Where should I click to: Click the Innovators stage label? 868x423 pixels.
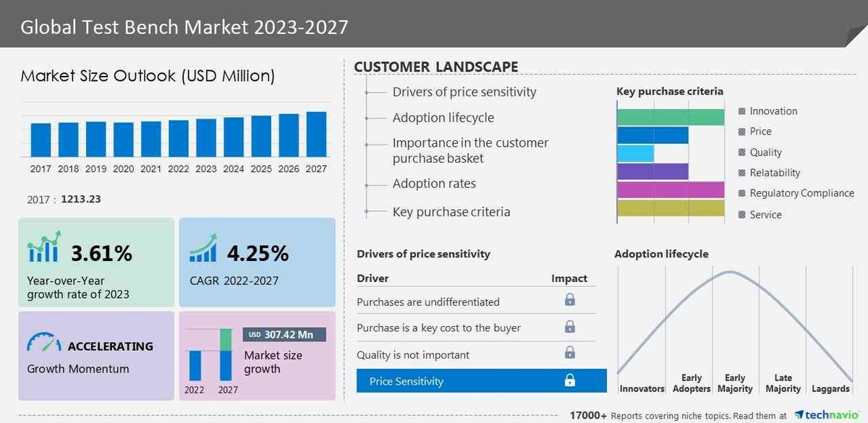point(642,388)
